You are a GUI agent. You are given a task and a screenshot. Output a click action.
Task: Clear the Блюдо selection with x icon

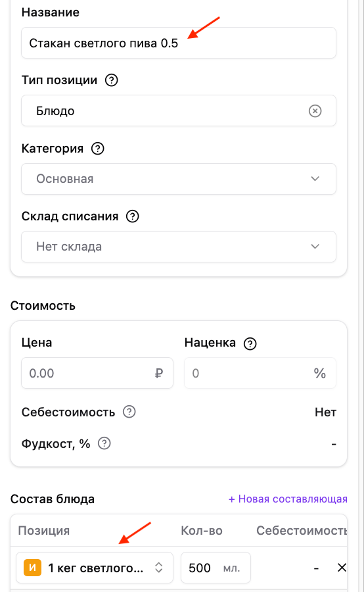(x=315, y=111)
